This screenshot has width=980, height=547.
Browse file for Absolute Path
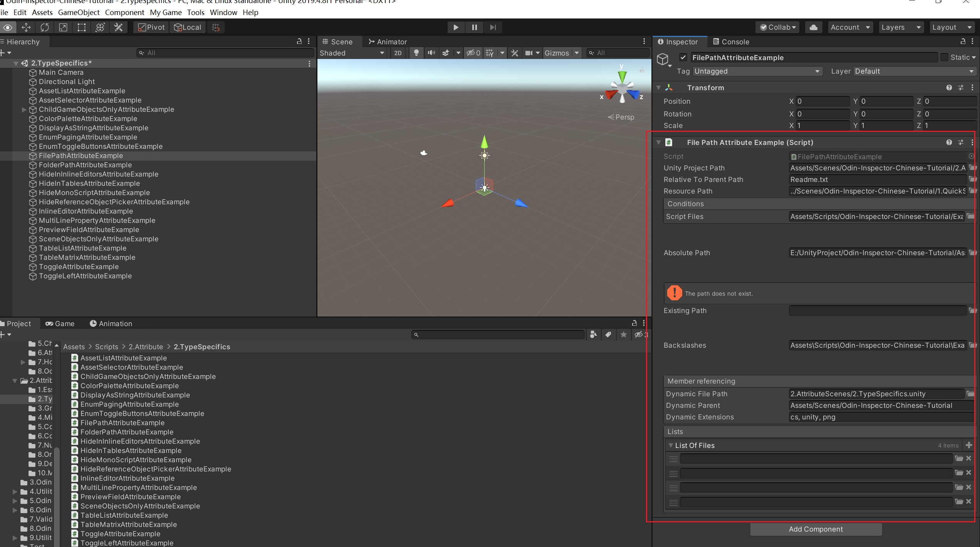coord(973,253)
